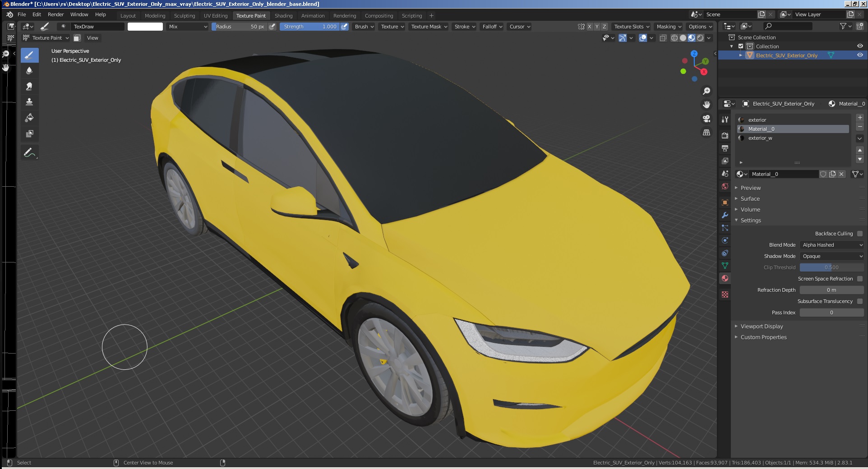Viewport: 868px width, 469px height.
Task: Click the viewport pan hand icon
Action: click(x=706, y=105)
